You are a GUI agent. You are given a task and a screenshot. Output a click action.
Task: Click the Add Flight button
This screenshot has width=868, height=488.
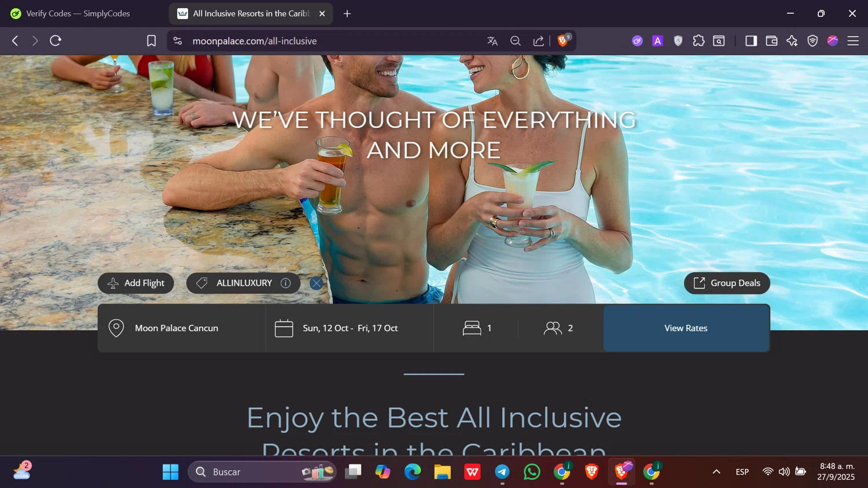(136, 283)
